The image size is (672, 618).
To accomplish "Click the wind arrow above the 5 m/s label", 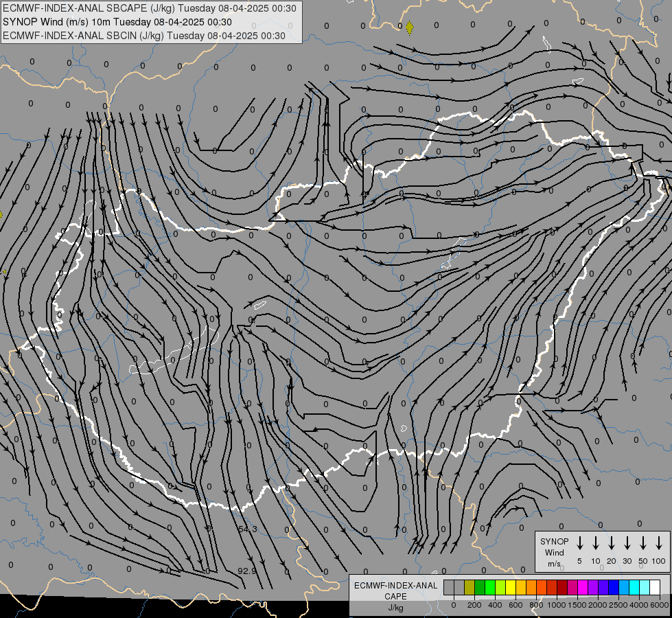I will coord(579,542).
